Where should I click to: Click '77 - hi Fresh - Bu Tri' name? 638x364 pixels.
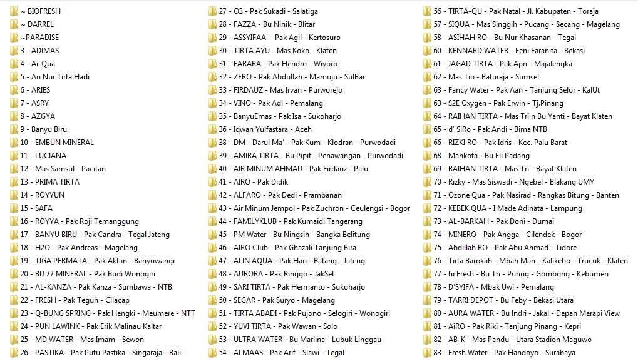521,274
